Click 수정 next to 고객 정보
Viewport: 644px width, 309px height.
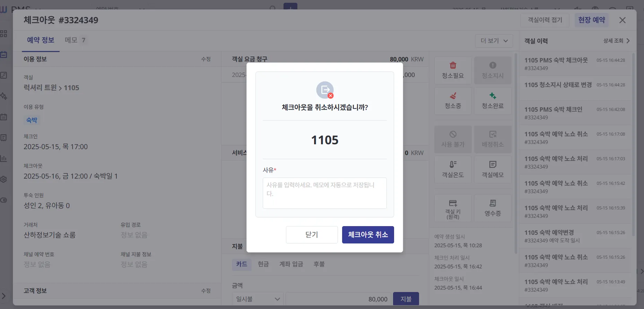tap(206, 291)
